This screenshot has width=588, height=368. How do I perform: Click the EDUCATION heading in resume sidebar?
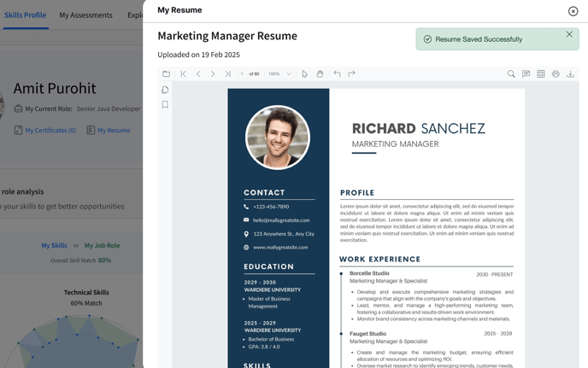pyautogui.click(x=269, y=266)
